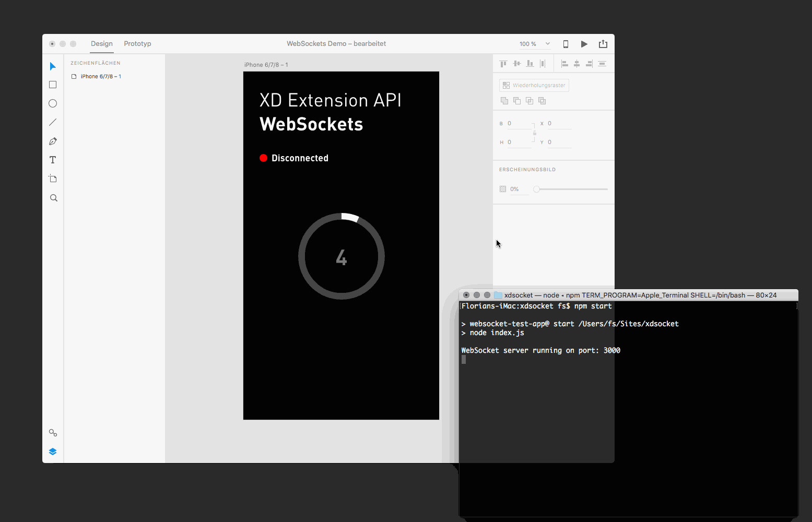This screenshot has width=812, height=522.
Task: Select the Line tool
Action: point(53,122)
